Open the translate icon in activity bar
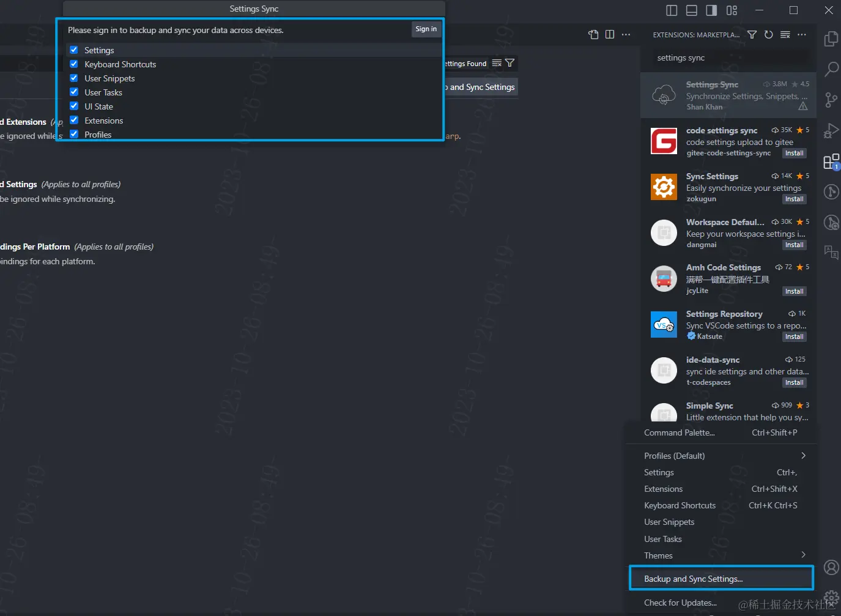841x616 pixels. point(831,252)
